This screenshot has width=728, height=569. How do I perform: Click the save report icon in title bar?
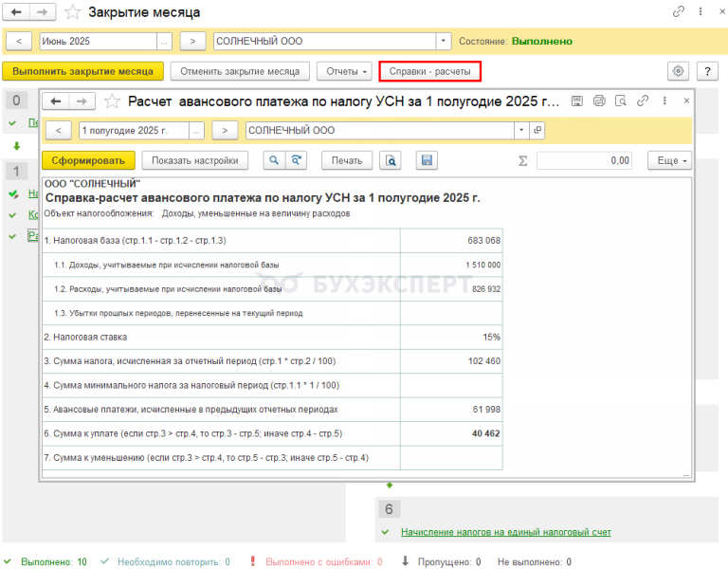[x=576, y=101]
